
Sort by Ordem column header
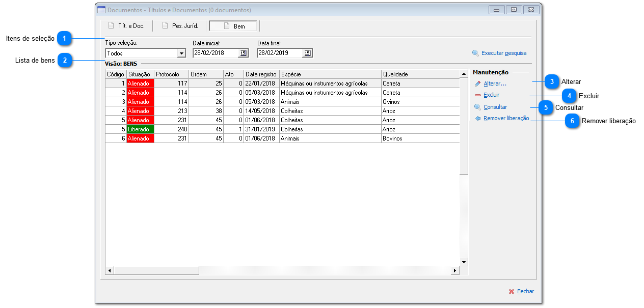[206, 74]
